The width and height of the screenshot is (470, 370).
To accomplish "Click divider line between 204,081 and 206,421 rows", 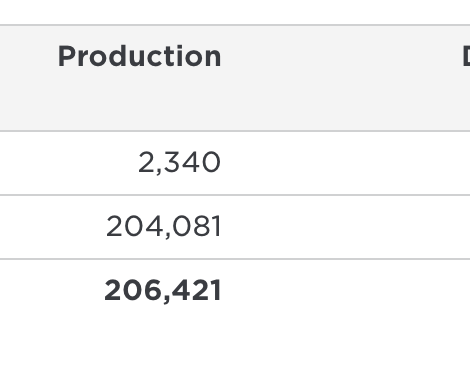I will (235, 259).
